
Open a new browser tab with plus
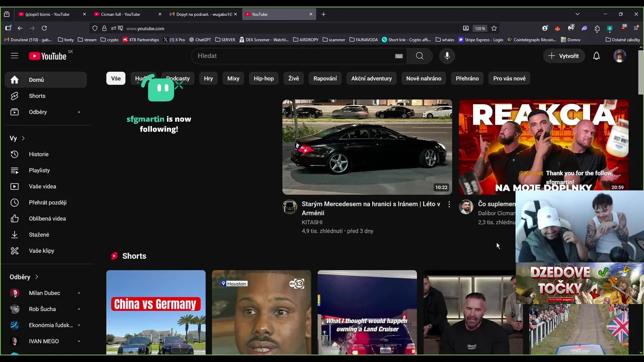point(324,14)
